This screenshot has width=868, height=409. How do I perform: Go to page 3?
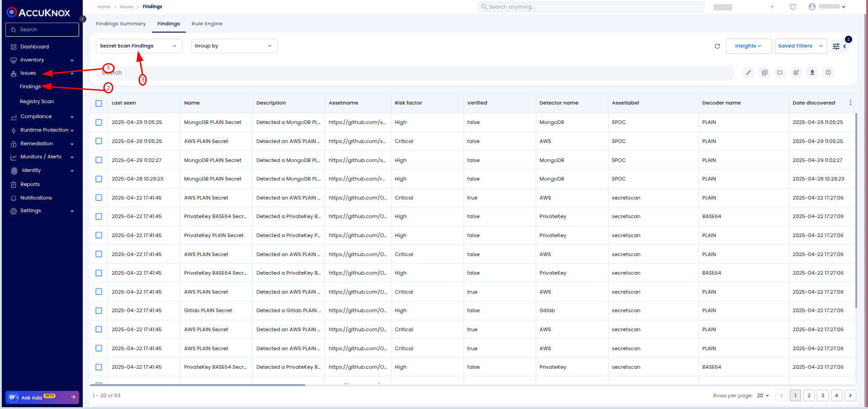pyautogui.click(x=823, y=395)
